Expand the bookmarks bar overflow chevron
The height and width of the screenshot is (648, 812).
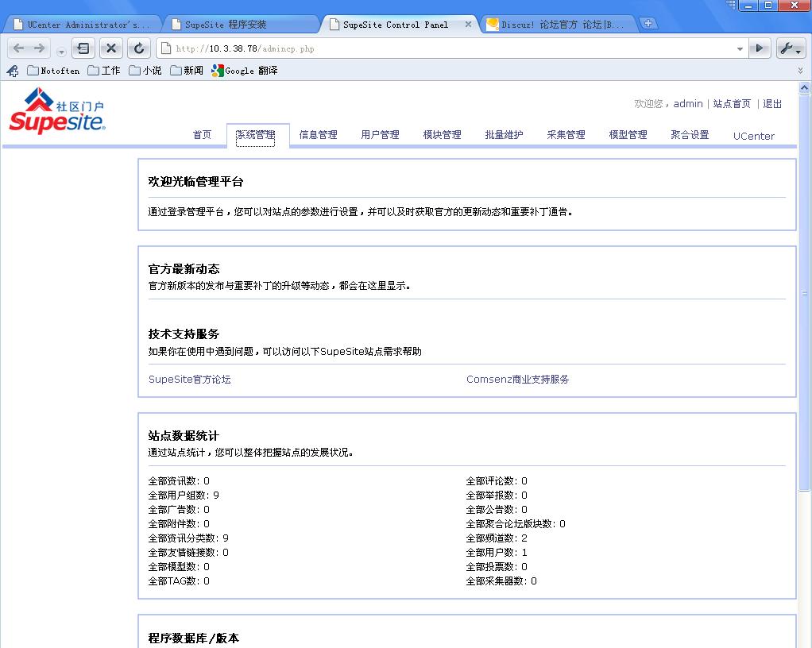(800, 71)
